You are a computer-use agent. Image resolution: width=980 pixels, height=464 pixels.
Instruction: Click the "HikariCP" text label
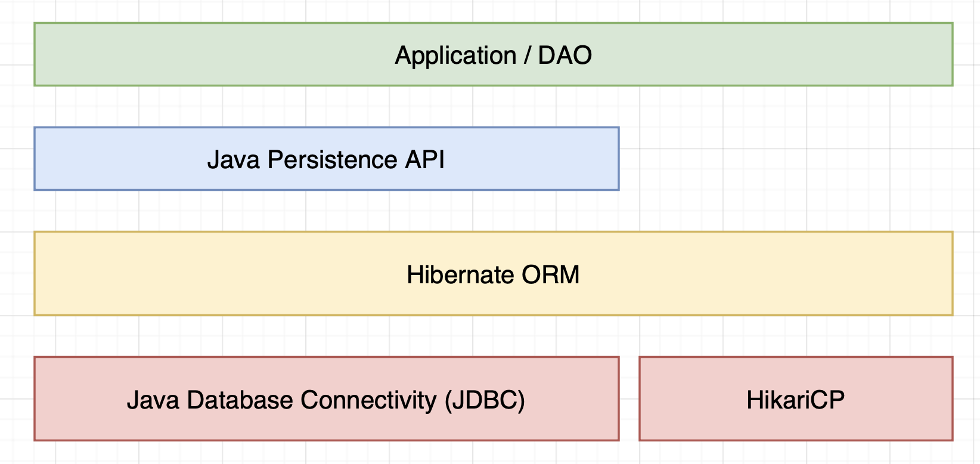[795, 400]
